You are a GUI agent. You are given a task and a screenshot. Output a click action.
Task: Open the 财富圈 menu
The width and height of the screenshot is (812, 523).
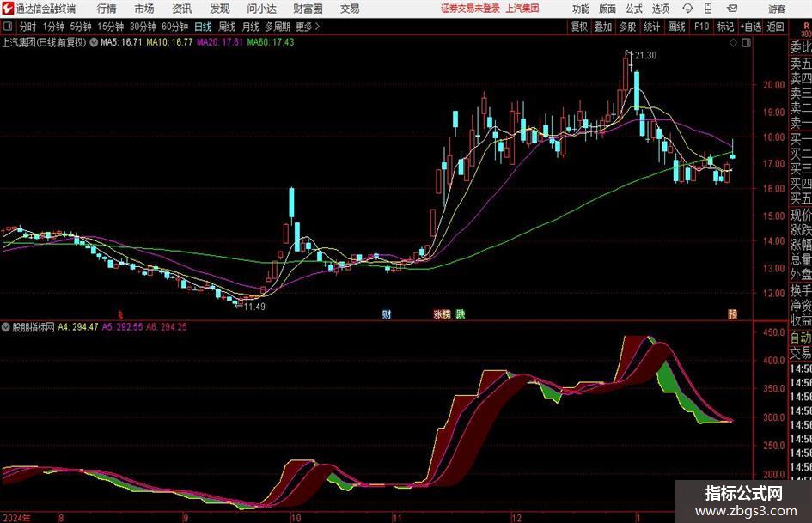pos(308,9)
